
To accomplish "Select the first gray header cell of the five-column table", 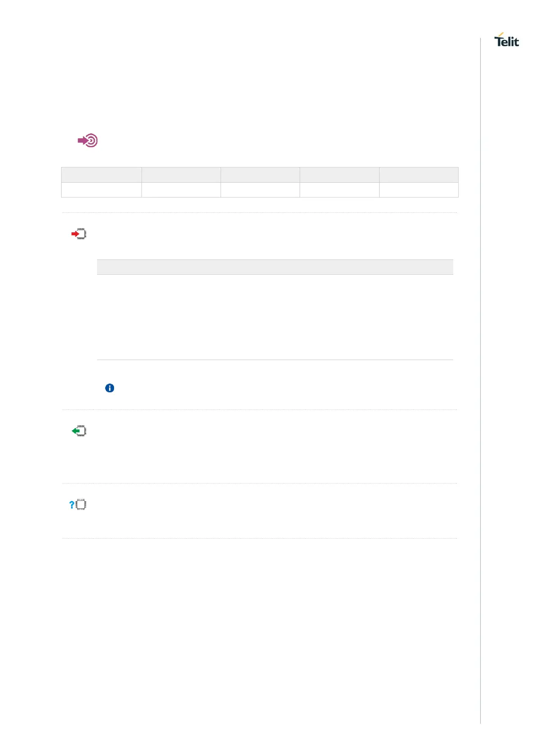I will (102, 175).
